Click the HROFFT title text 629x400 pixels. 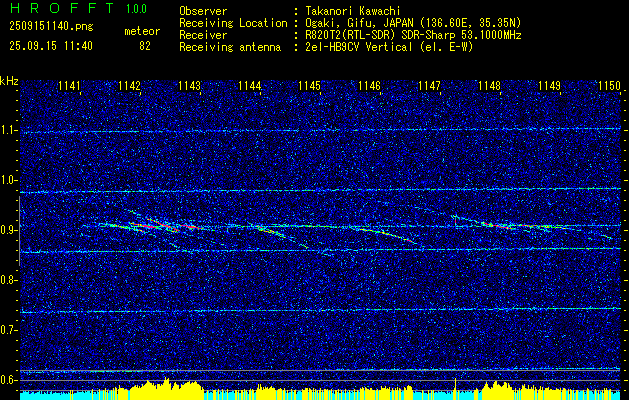pos(62,8)
